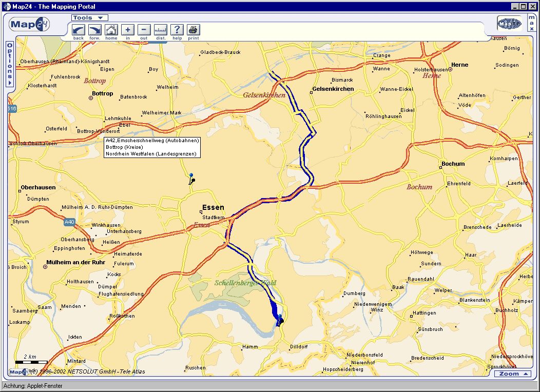Print the map using the printer icon

[194, 30]
